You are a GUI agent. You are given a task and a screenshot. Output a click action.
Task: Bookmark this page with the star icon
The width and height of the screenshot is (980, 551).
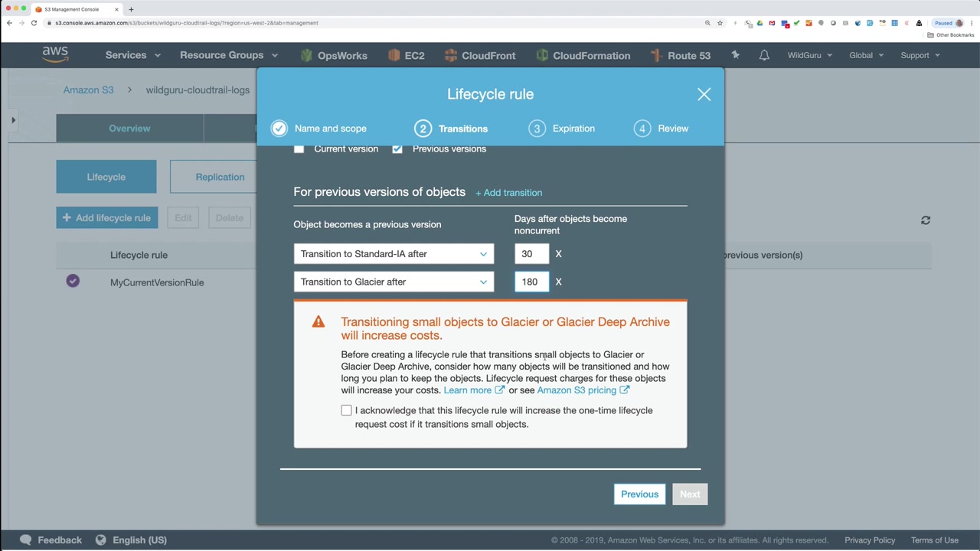coord(720,23)
